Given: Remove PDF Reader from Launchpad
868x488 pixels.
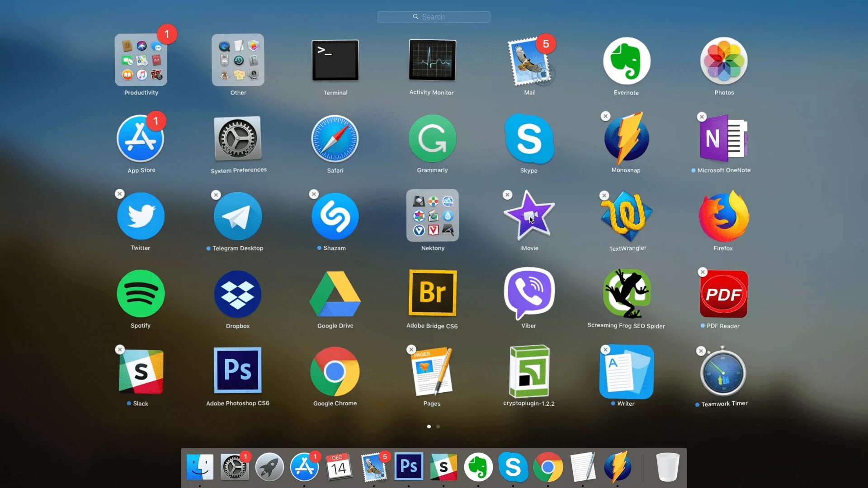Looking at the screenshot, I should pyautogui.click(x=702, y=272).
